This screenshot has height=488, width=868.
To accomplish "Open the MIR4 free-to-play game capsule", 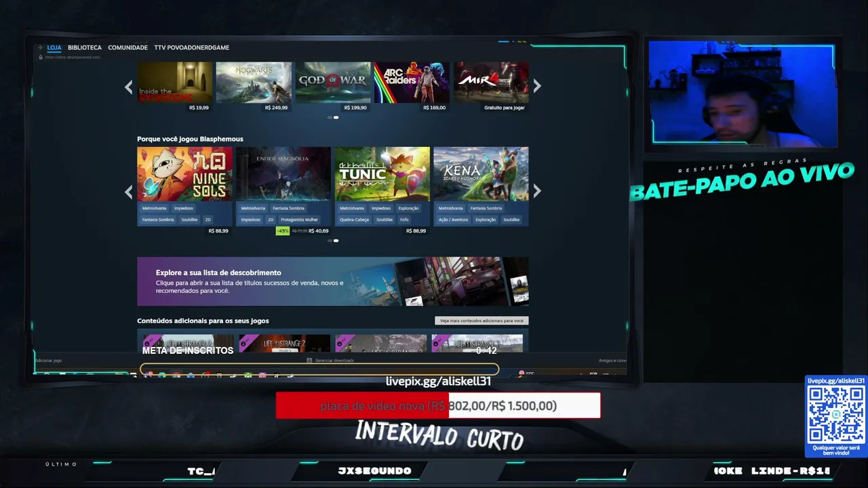I will click(x=491, y=82).
